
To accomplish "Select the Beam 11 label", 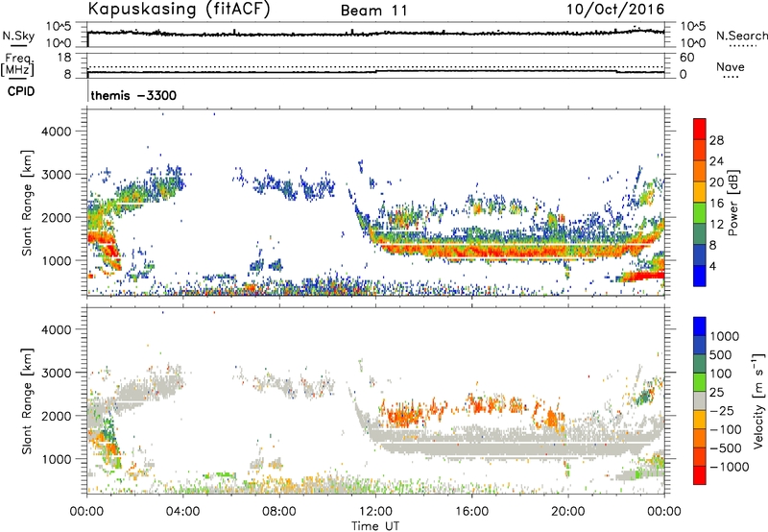I will click(373, 11).
